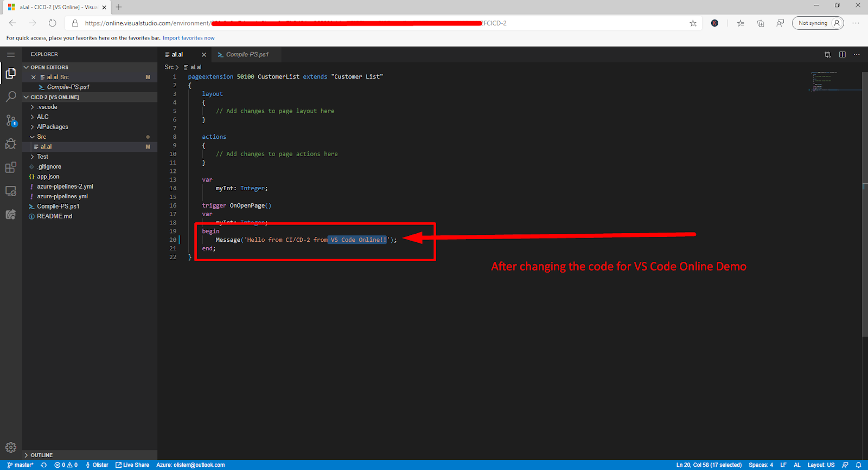
Task: Open Live Share activity bar icon
Action: (11, 215)
